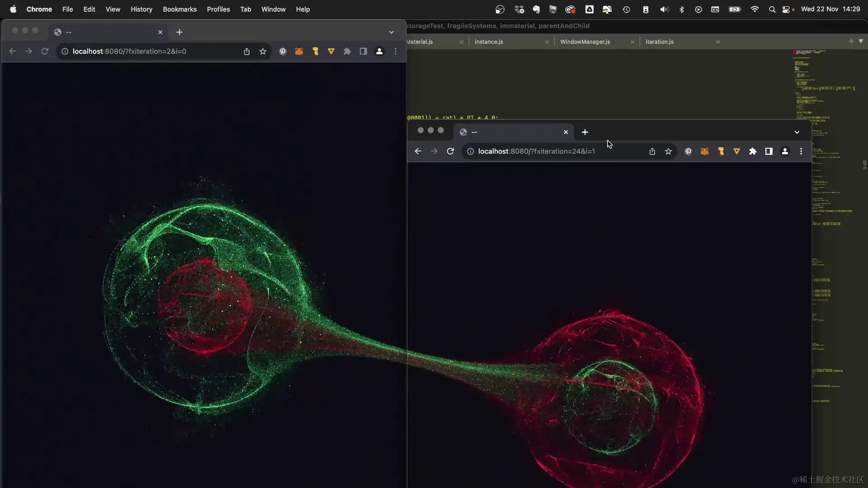868x488 pixels.
Task: Open the macOS volume control
Action: coord(664,9)
